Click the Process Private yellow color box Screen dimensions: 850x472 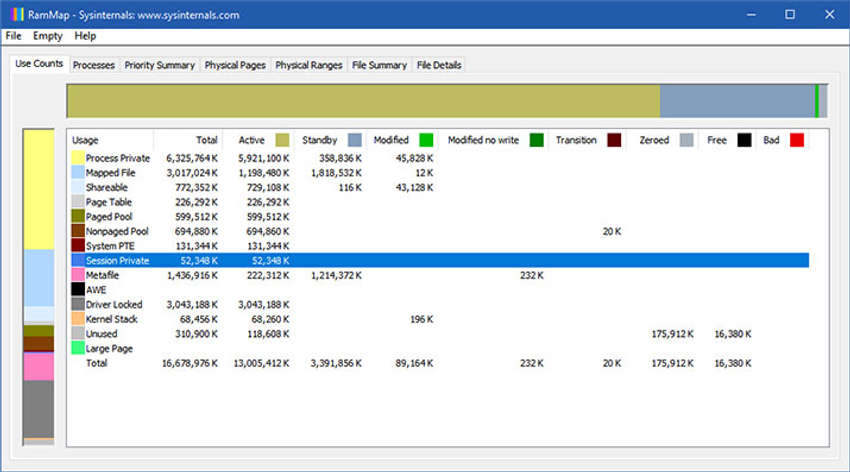tap(78, 158)
